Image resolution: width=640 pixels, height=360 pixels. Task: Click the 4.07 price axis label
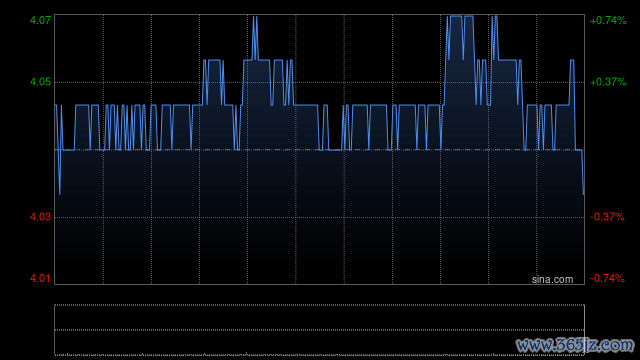point(40,20)
